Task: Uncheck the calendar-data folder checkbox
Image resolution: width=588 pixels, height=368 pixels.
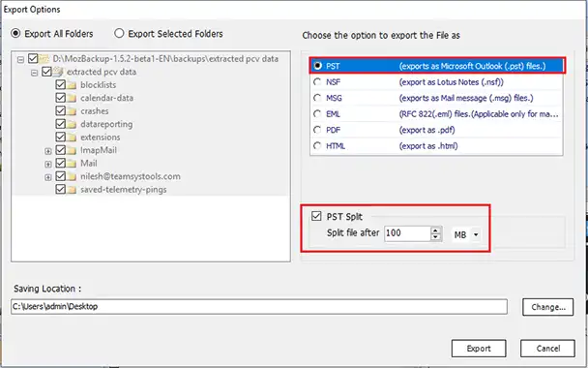Action: tap(60, 98)
